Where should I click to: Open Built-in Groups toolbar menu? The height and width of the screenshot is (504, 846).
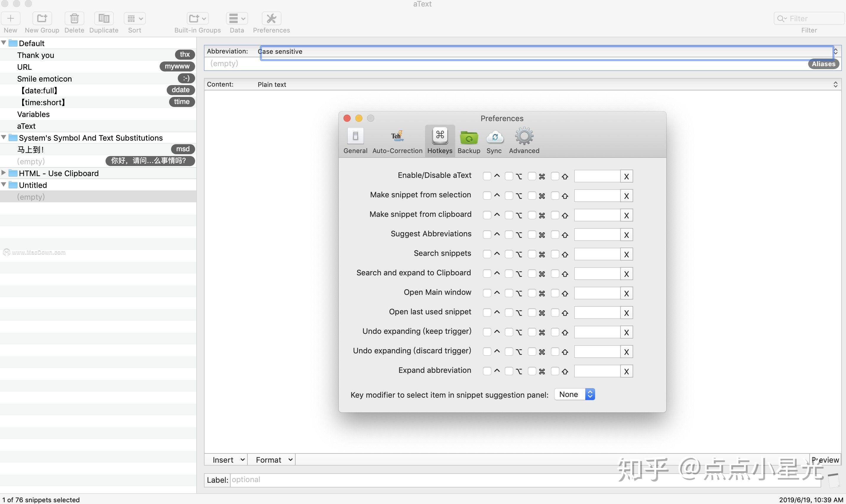pos(198,18)
